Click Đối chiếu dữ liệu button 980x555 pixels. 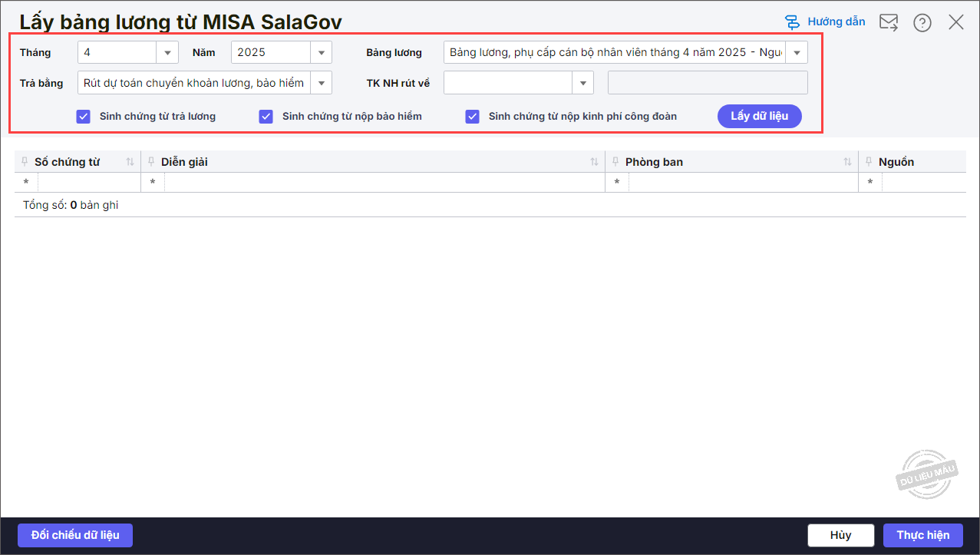[75, 535]
